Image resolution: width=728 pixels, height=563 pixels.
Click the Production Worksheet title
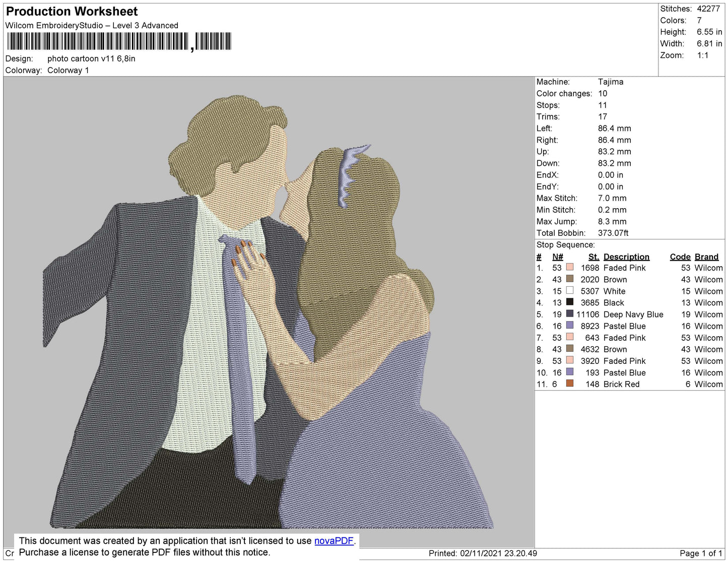[x=72, y=11]
